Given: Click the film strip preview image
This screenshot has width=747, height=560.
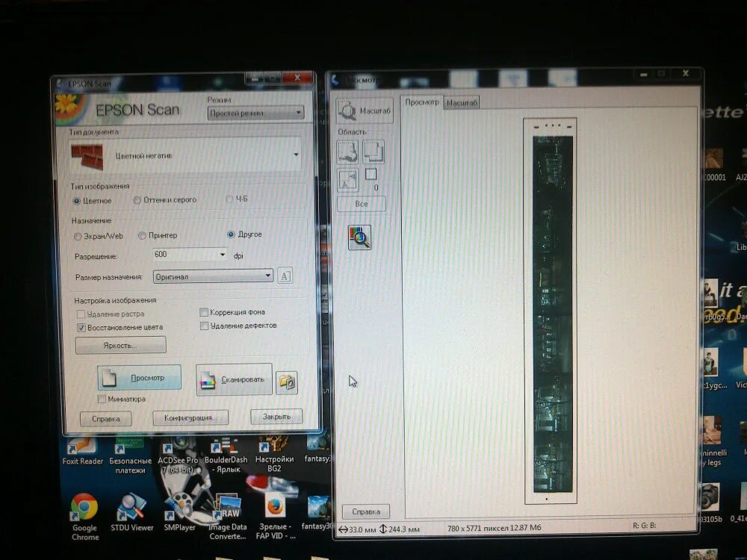Looking at the screenshot, I should pyautogui.click(x=553, y=314).
